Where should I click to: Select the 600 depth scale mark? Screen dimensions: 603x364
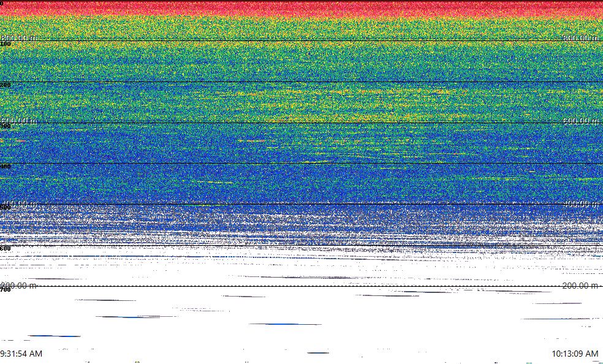6,249
